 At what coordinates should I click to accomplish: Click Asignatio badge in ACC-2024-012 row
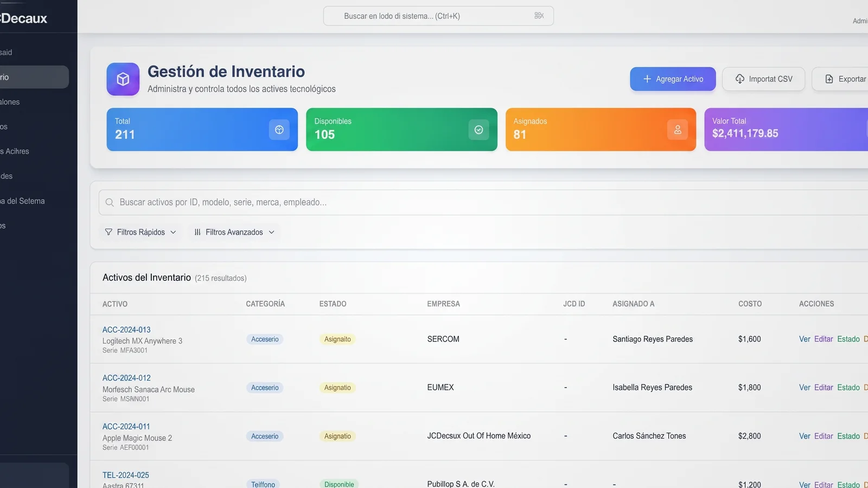click(x=337, y=388)
